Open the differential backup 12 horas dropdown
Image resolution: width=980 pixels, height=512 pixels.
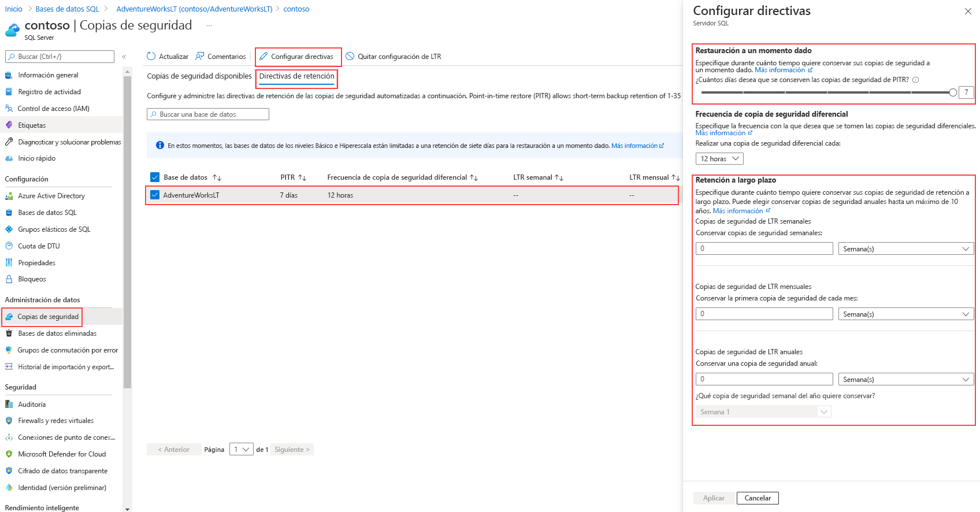pos(719,159)
